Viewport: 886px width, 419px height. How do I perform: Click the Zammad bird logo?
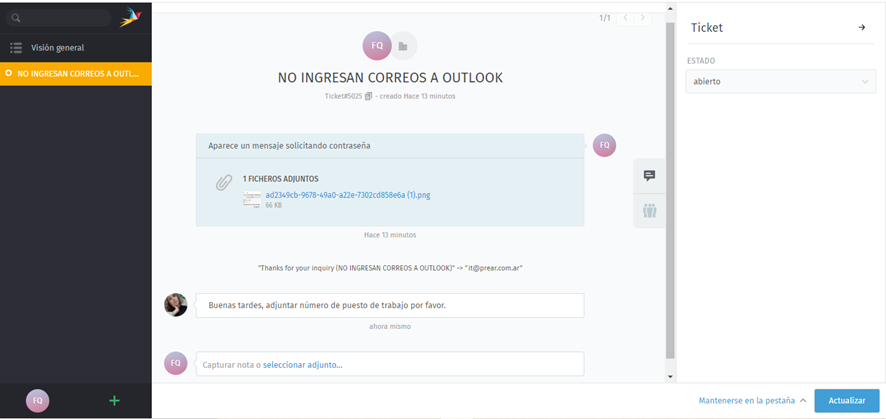click(x=131, y=18)
